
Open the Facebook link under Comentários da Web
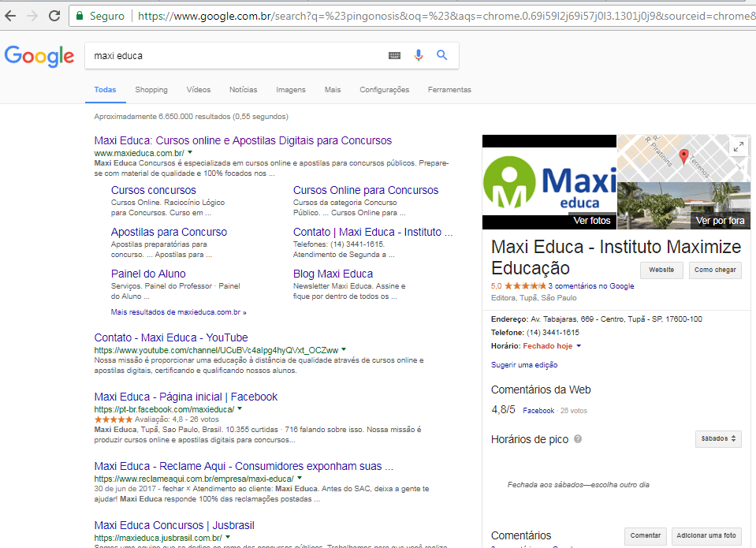(538, 411)
